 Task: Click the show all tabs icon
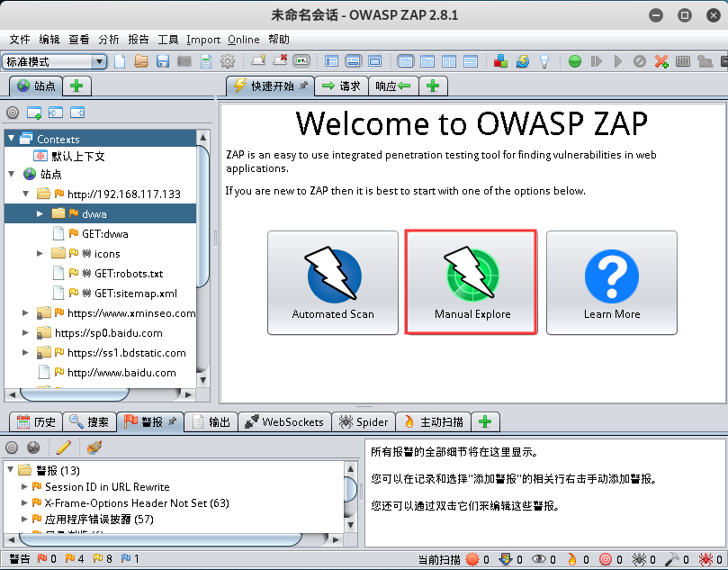258,61
